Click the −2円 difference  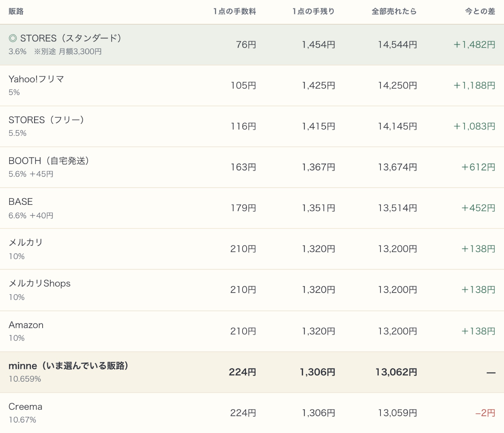tap(485, 413)
